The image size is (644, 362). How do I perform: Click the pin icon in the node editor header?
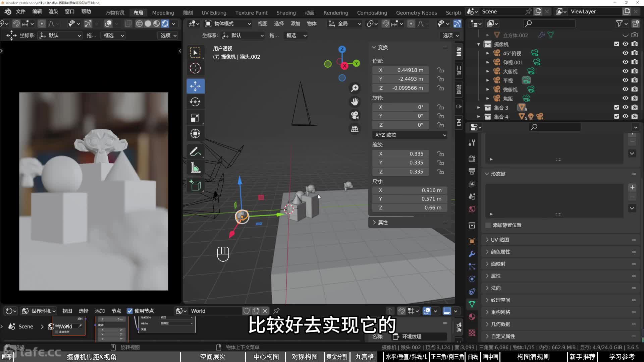tap(276, 311)
